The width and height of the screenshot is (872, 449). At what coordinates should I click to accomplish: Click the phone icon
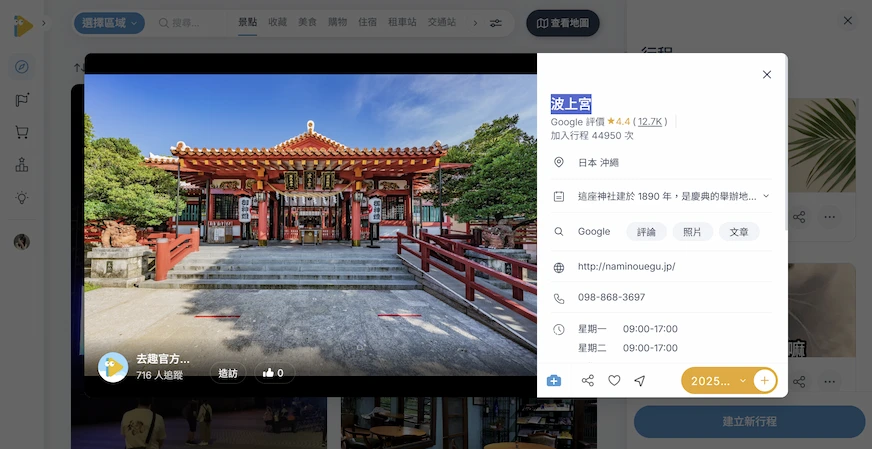pyautogui.click(x=559, y=298)
